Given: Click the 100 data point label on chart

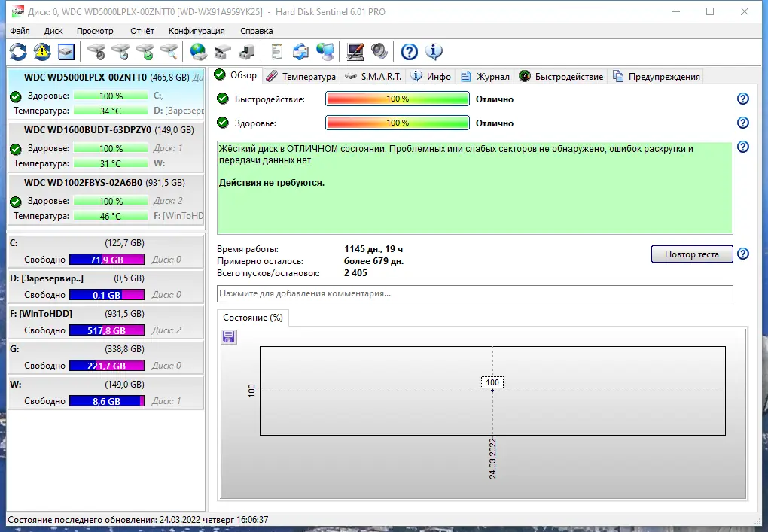Looking at the screenshot, I should (492, 382).
